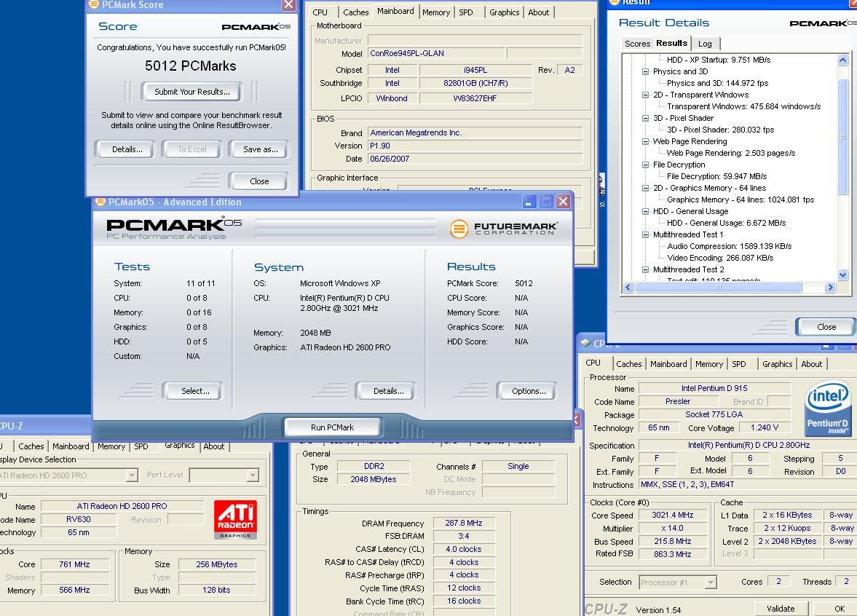Image resolution: width=857 pixels, height=616 pixels.
Task: Open About tab in mainboard CPU-Z window
Action: (x=538, y=12)
